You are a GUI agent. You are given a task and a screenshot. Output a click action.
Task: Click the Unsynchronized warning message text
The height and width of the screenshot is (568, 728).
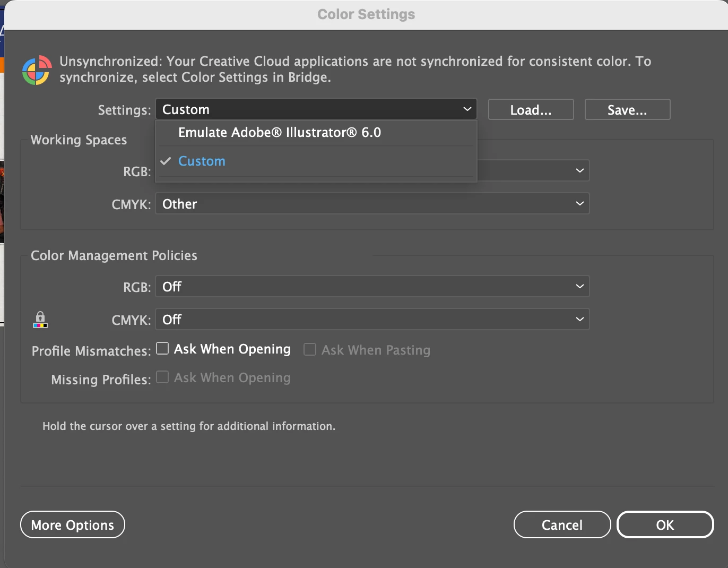pos(356,70)
